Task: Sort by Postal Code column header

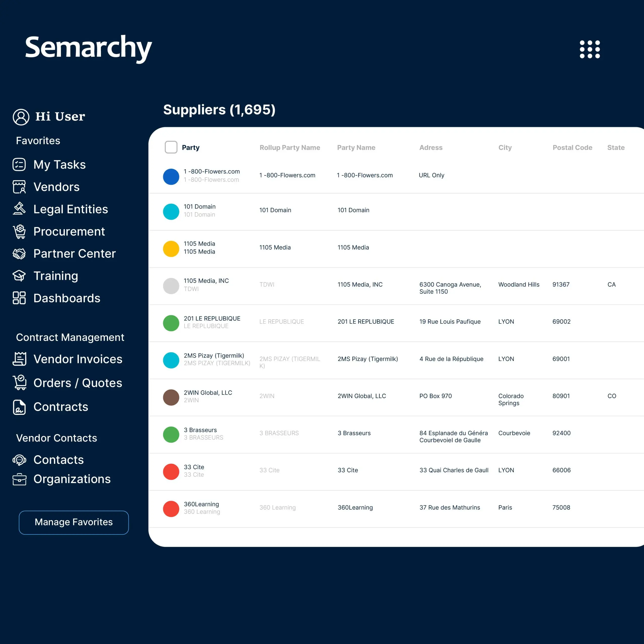Action: (x=572, y=148)
